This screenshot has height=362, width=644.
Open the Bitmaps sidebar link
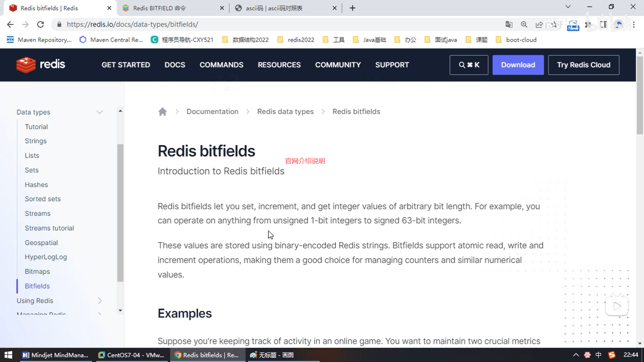[37, 271]
